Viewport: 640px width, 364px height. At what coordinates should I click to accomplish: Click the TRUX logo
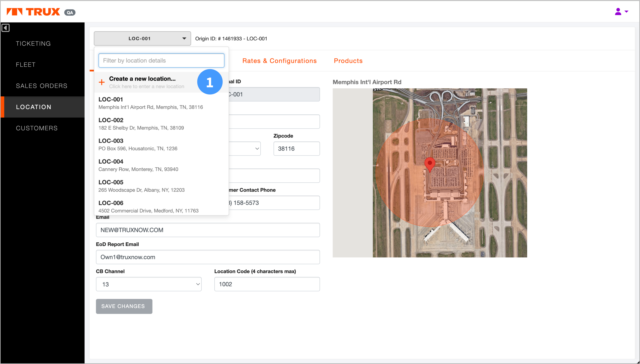[34, 12]
